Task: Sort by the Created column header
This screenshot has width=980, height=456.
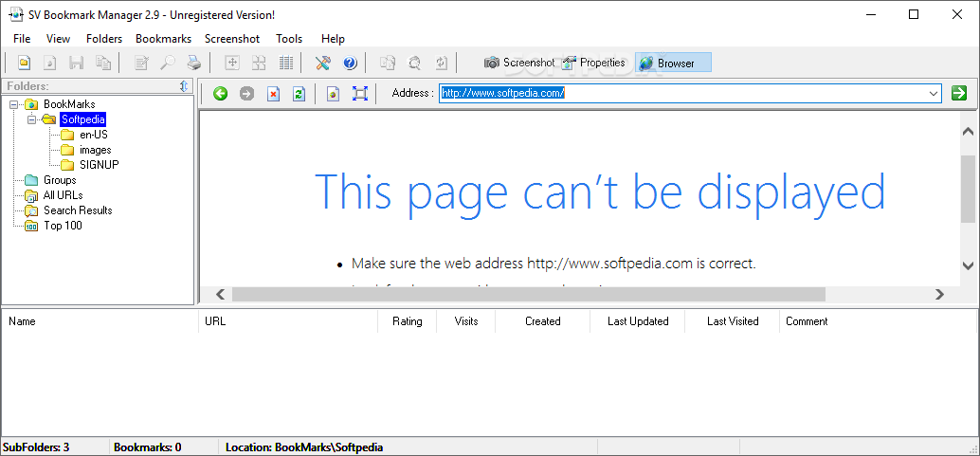Action: (x=542, y=320)
